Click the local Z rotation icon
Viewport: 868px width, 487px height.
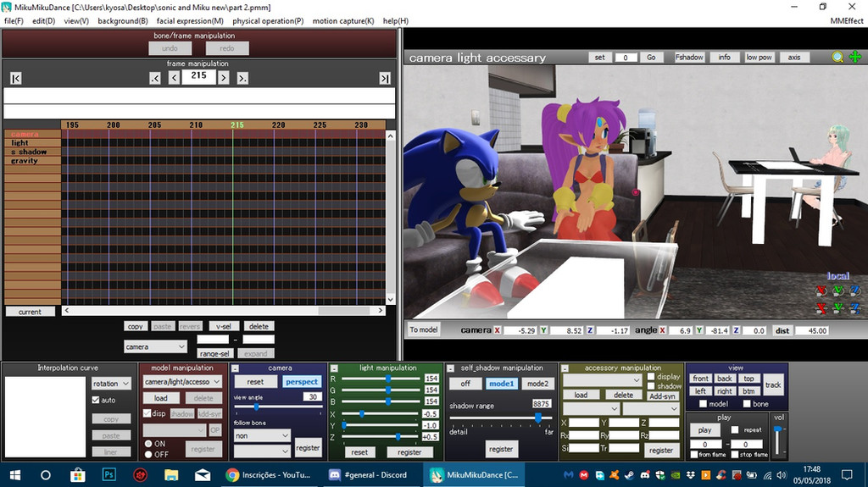tap(855, 291)
